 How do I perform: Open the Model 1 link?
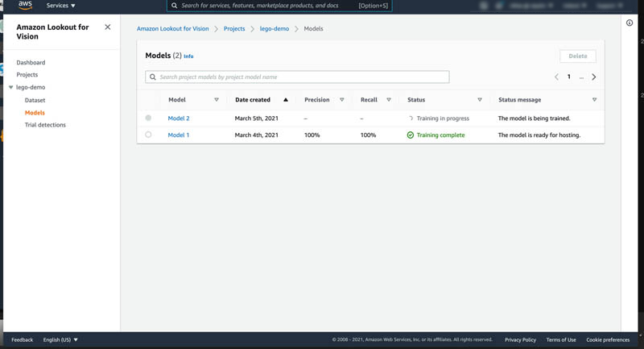coord(179,135)
